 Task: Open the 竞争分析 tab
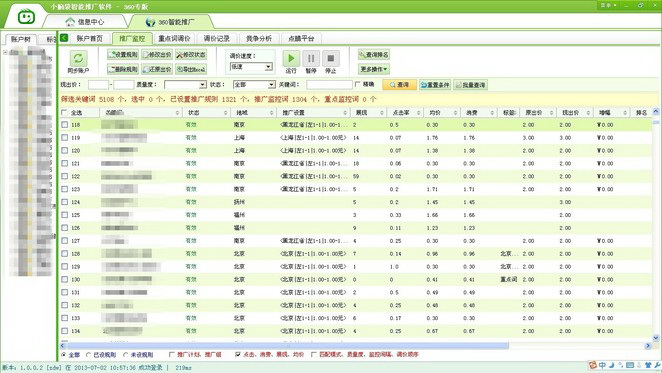pos(259,38)
